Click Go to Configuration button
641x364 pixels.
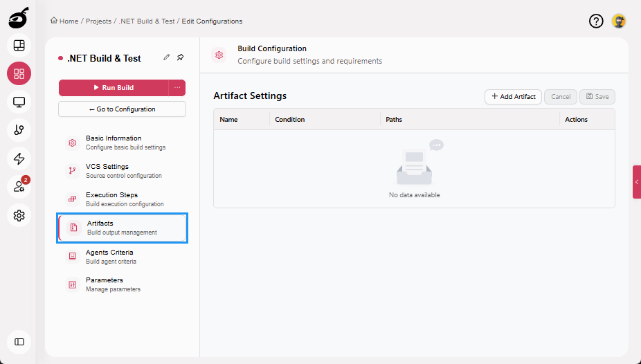pyautogui.click(x=123, y=109)
